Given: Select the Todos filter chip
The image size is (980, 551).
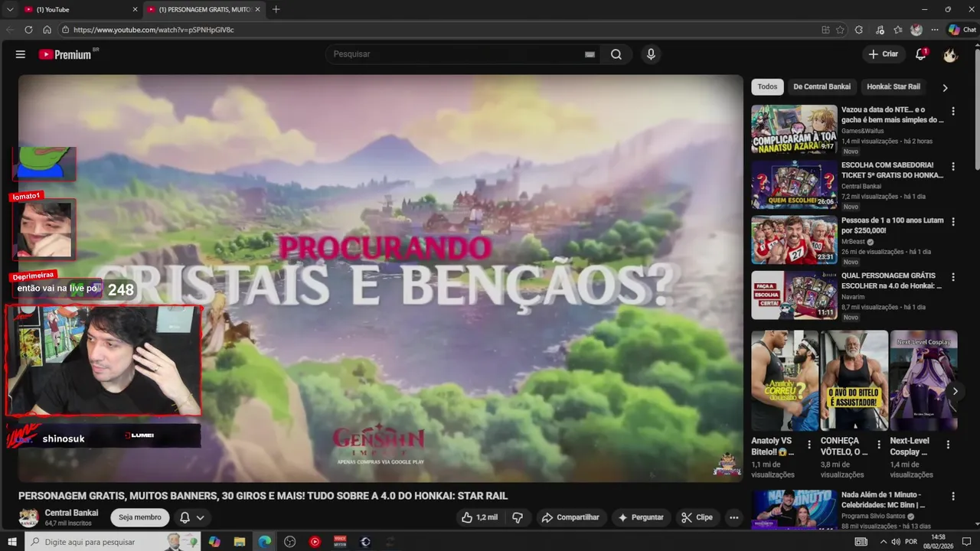Looking at the screenshot, I should point(767,86).
